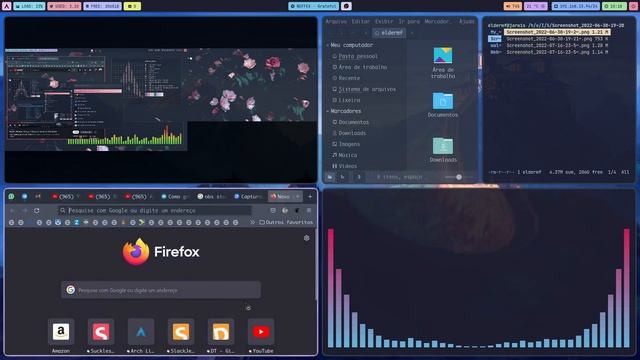Switch to the third (965) YouTube tab

click(x=138, y=196)
